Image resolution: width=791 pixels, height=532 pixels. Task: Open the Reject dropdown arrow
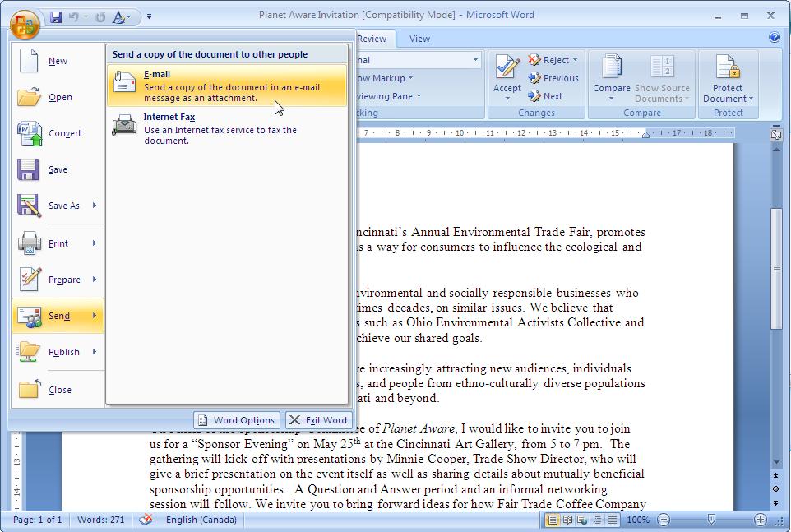coord(575,60)
